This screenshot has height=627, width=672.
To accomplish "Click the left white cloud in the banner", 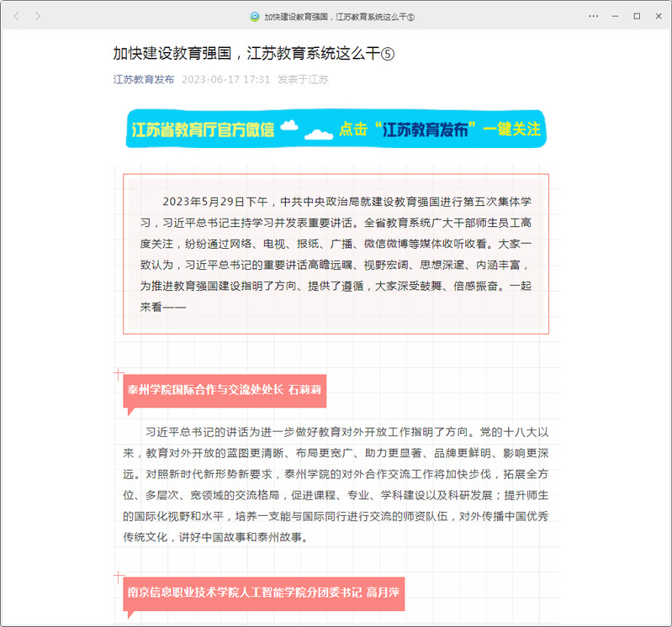I will 289,127.
